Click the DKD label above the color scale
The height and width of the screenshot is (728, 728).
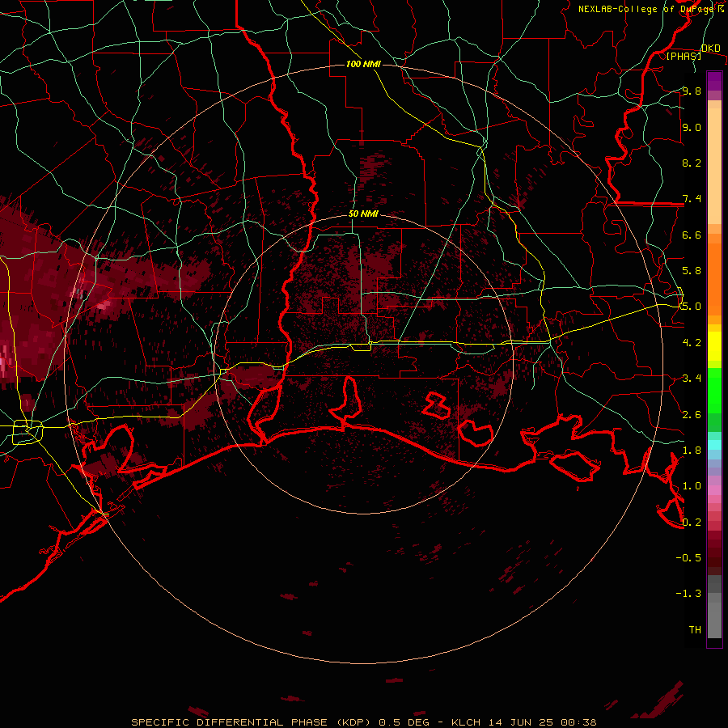(710, 49)
